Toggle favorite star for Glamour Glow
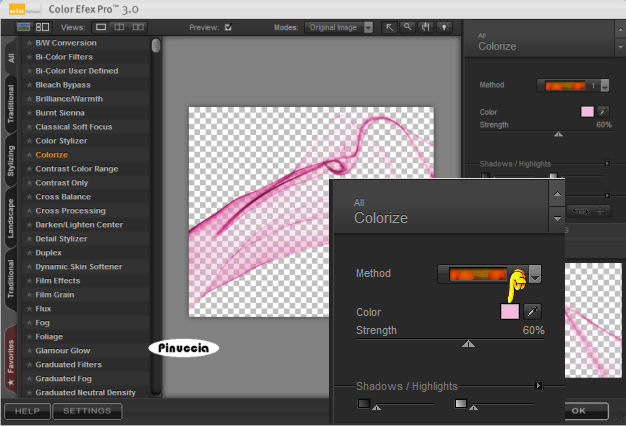The image size is (626, 426). pos(29,350)
